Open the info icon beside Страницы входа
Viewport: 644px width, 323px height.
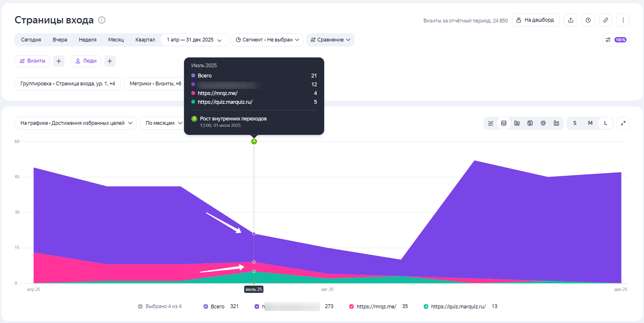102,20
